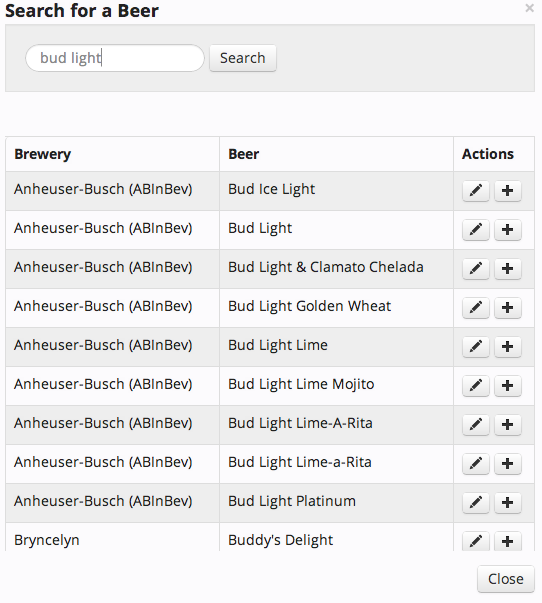The image size is (542, 603).
Task: Add Buddy's Delight from Bryncelyn
Action: click(507, 541)
